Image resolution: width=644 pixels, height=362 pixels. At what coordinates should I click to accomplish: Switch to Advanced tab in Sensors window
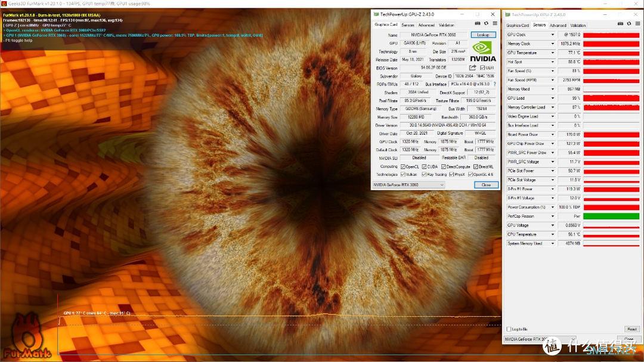click(558, 26)
